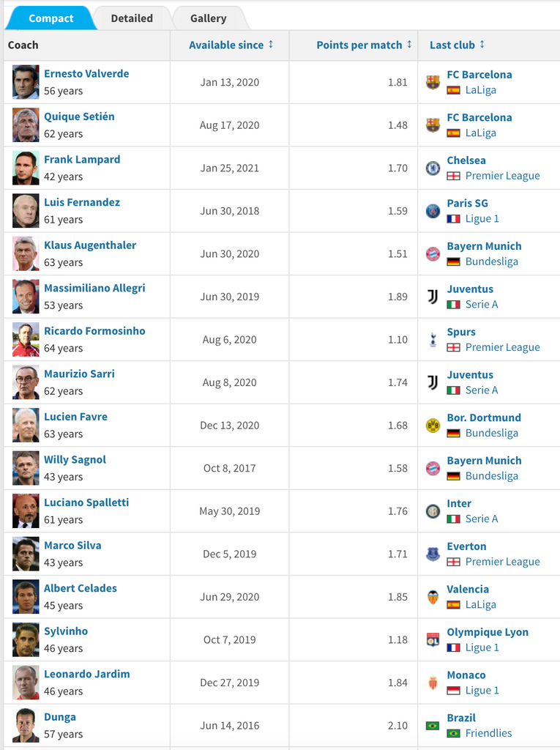
Task: Sort by Last club column
Action: 458,45
